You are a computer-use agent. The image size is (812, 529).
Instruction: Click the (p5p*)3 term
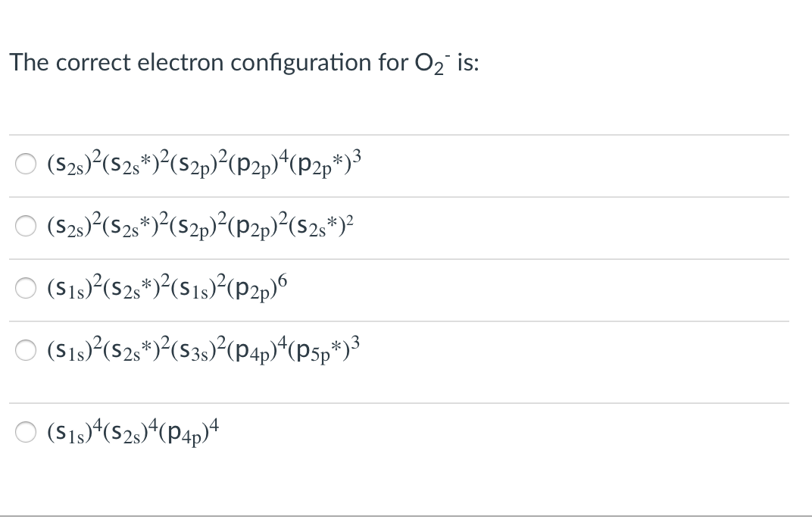tap(324, 349)
